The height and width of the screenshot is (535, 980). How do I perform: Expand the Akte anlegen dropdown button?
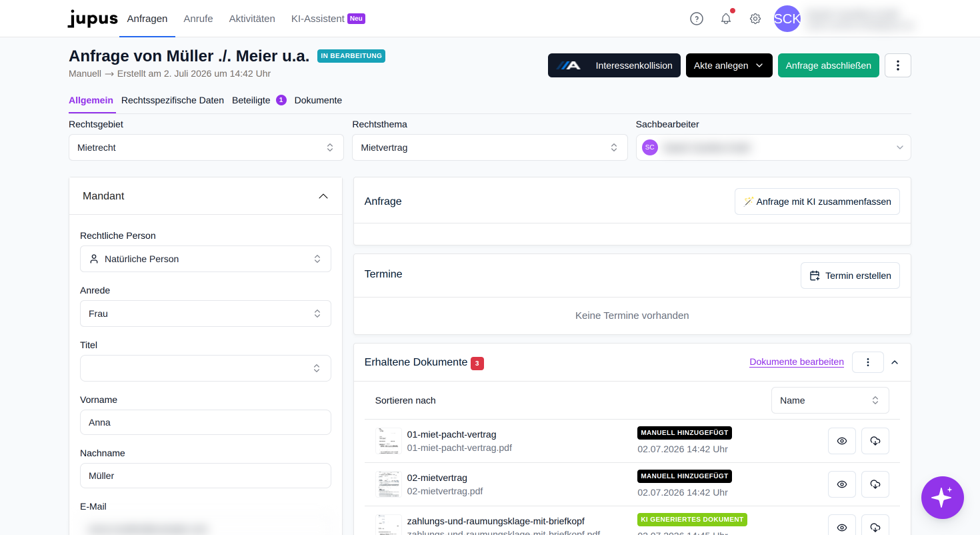coord(729,65)
